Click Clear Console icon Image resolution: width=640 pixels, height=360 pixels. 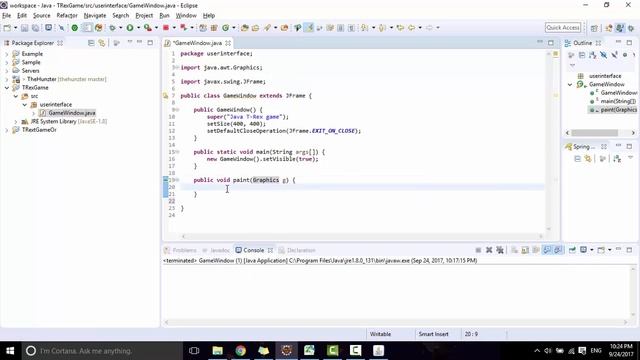[x=514, y=250]
